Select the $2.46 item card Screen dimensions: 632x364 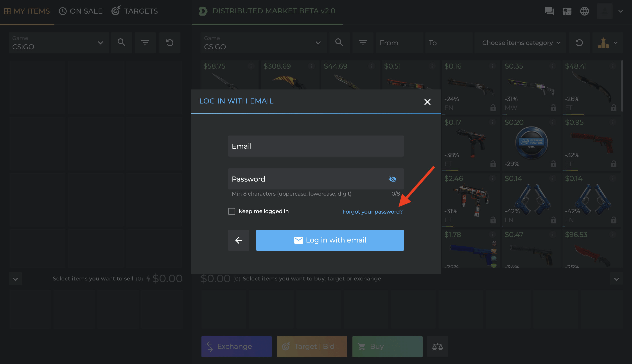(471, 200)
